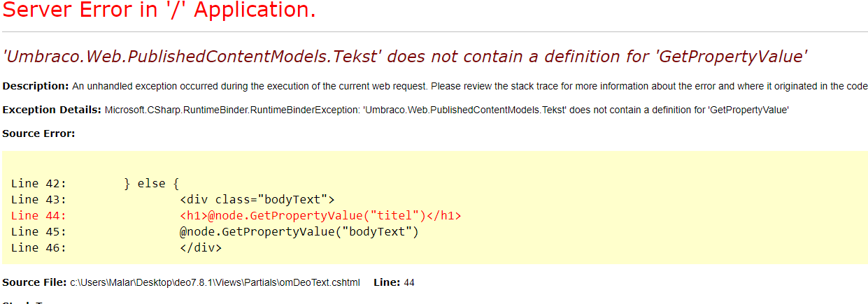This screenshot has width=868, height=304.
Task: Click the RuntimeBinderException details text
Action: (x=447, y=110)
